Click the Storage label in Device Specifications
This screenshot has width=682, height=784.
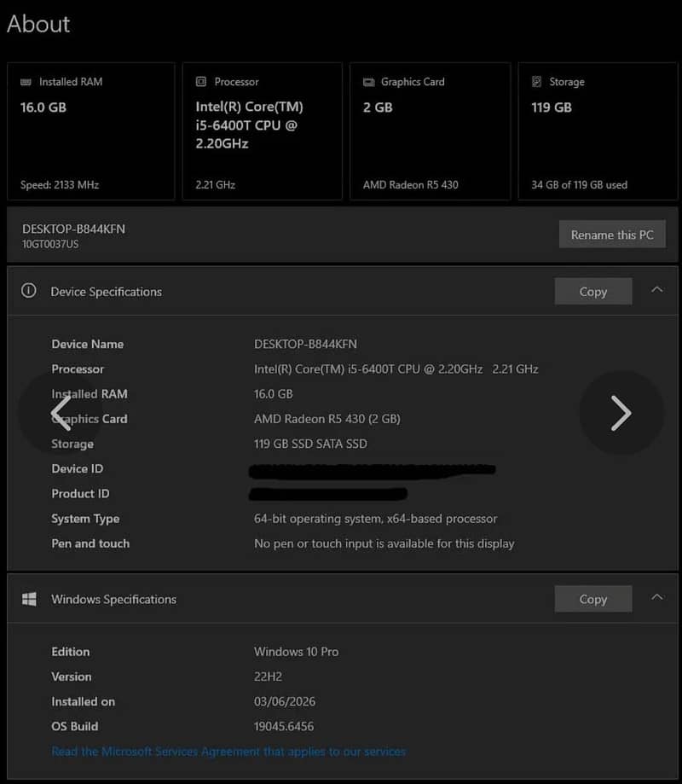click(72, 444)
